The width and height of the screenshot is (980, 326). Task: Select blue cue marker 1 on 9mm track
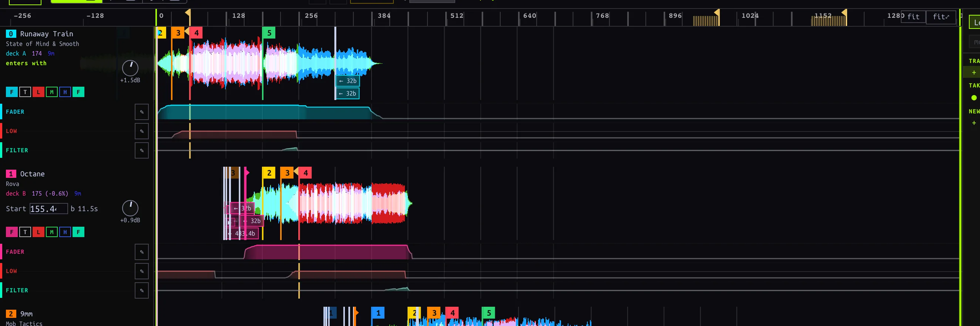click(378, 313)
